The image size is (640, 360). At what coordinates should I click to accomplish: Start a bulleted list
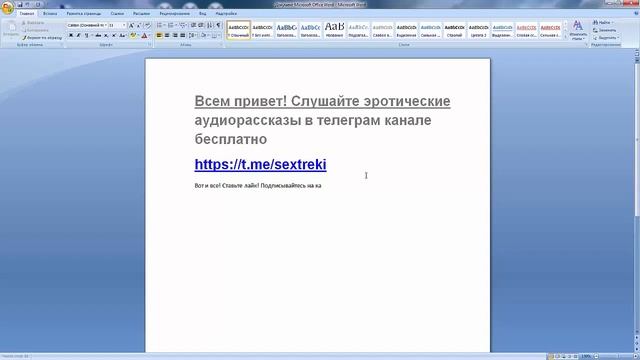tap(160, 25)
